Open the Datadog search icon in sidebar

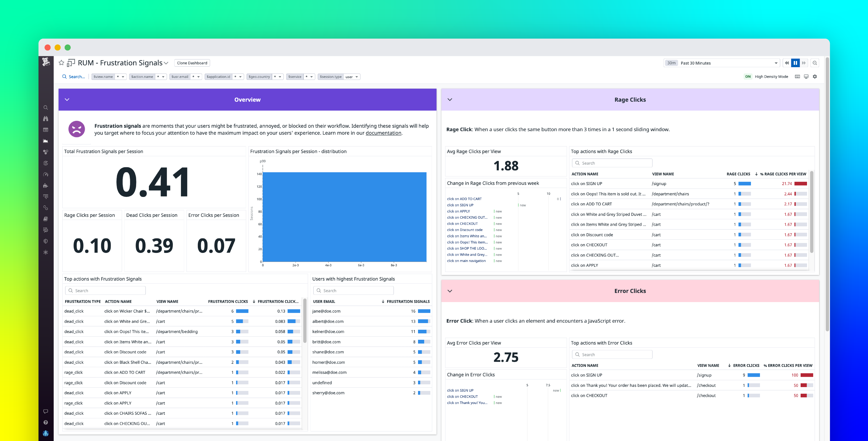pyautogui.click(x=46, y=108)
